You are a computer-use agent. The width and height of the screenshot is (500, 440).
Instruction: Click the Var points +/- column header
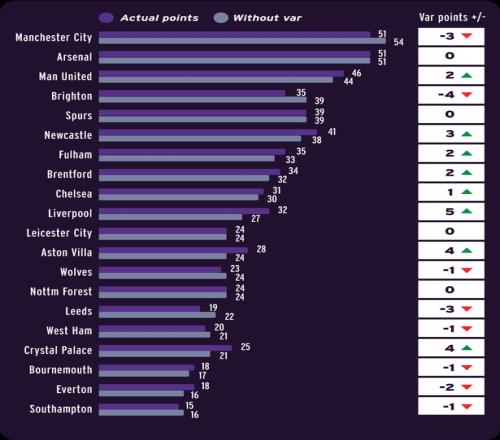point(452,17)
